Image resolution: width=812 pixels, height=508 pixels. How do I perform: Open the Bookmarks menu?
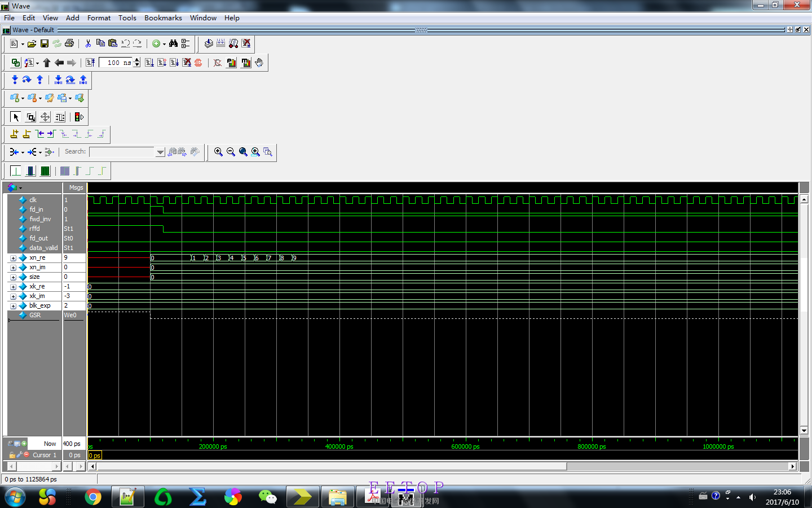pos(163,18)
